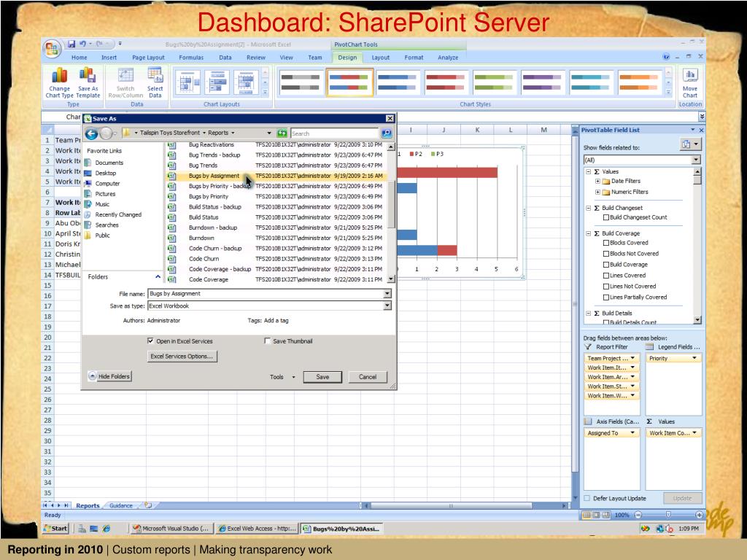747x560 pixels.
Task: Select first chart layout thumbnail
Action: point(187,82)
